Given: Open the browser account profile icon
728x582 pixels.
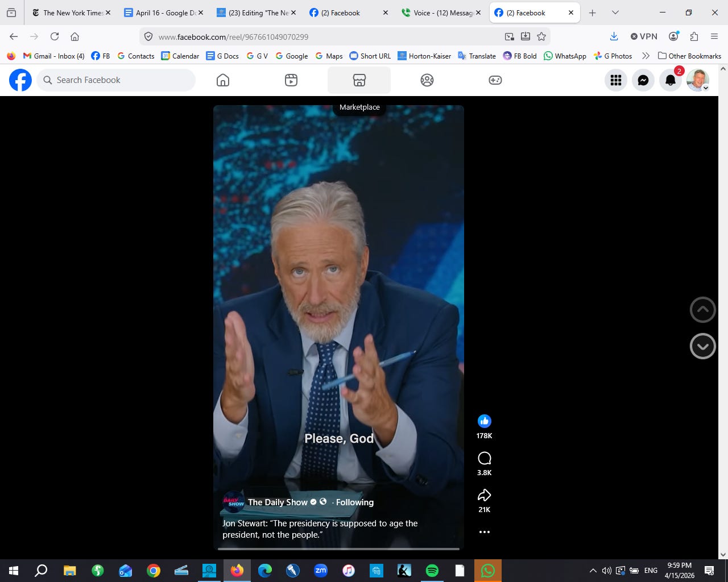Looking at the screenshot, I should pyautogui.click(x=674, y=36).
